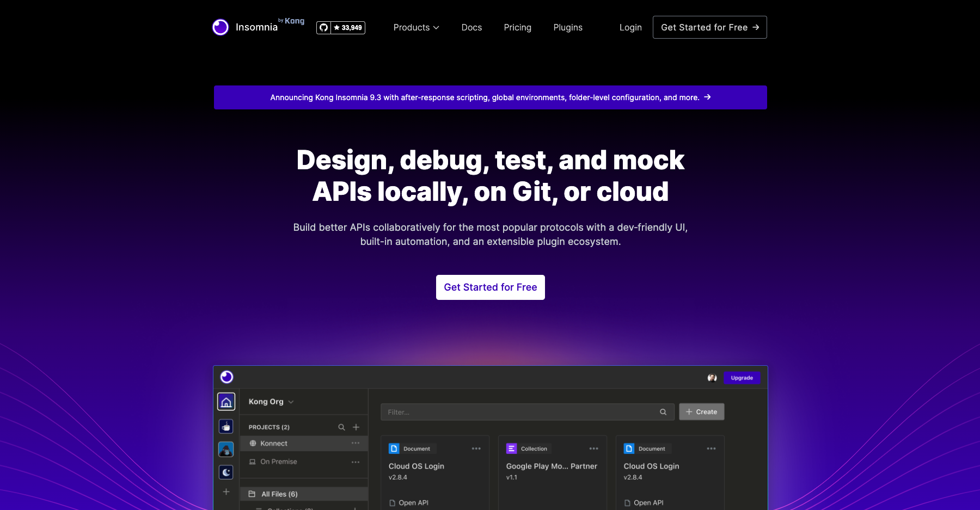Click the user avatar next to Upgrade
The width and height of the screenshot is (980, 510).
(x=712, y=378)
